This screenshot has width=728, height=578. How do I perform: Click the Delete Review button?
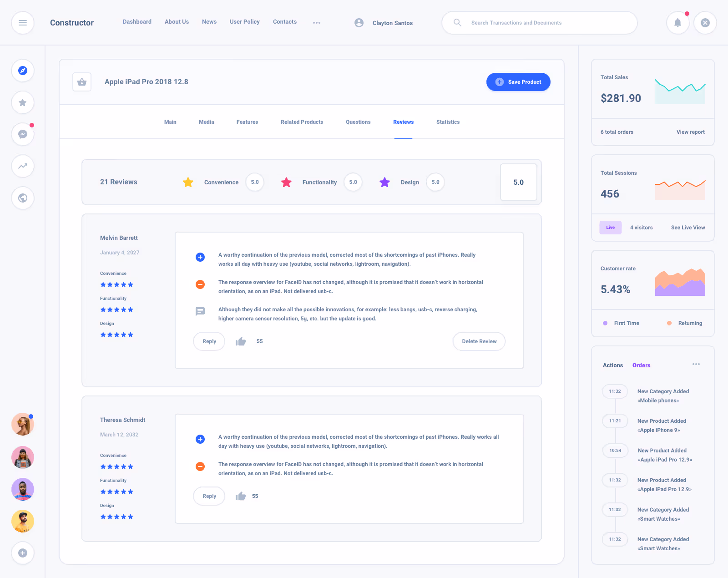pos(479,341)
